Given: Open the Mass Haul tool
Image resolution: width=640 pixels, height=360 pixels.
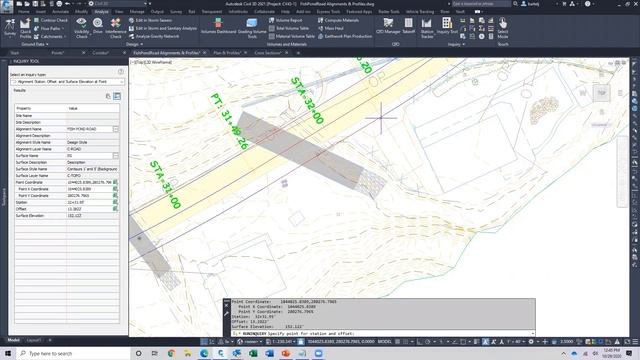Looking at the screenshot, I should click(331, 29).
